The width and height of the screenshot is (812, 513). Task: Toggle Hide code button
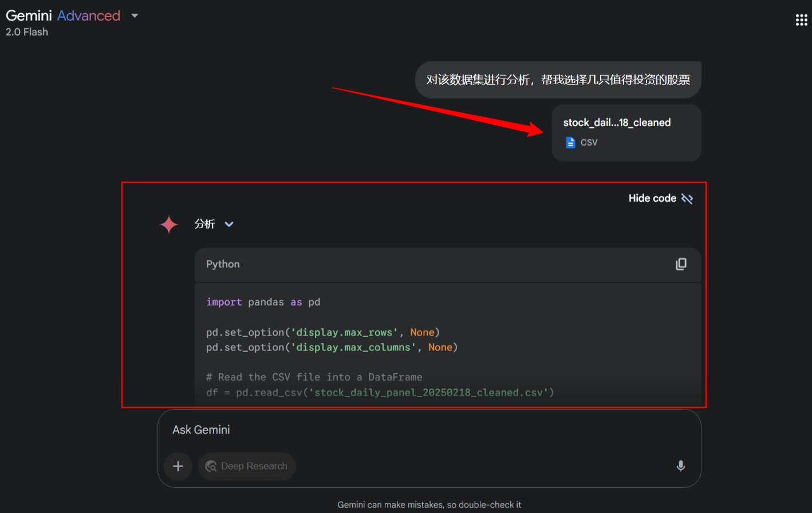pyautogui.click(x=660, y=198)
